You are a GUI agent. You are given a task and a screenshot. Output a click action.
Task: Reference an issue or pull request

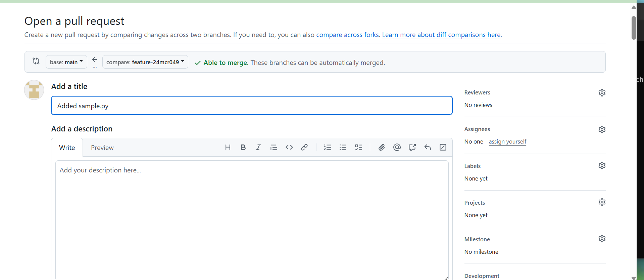tap(412, 147)
